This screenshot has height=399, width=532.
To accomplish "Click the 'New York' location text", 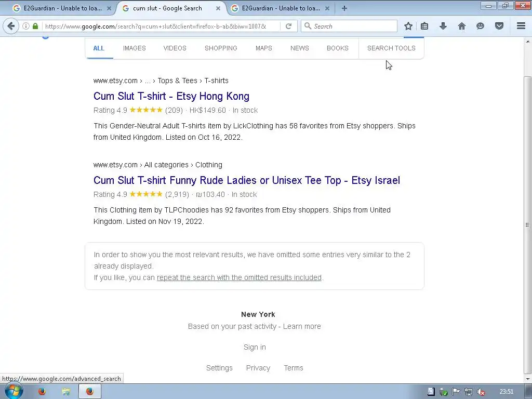I will pyautogui.click(x=258, y=314).
